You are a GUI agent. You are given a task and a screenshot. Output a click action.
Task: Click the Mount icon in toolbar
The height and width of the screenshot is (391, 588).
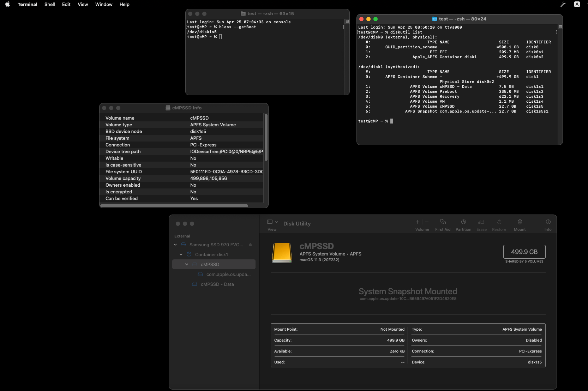[520, 222]
